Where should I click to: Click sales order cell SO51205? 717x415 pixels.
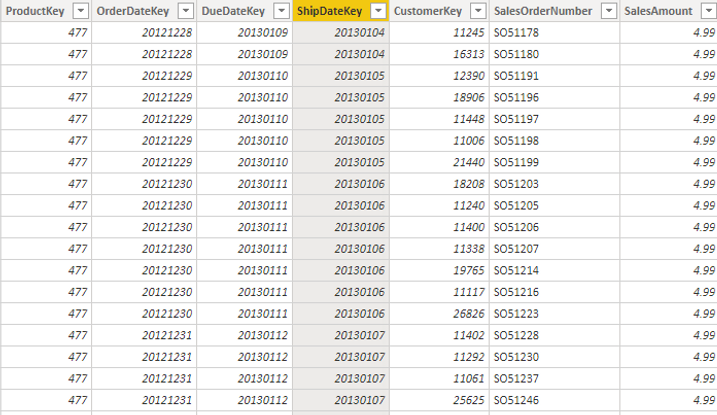click(554, 206)
